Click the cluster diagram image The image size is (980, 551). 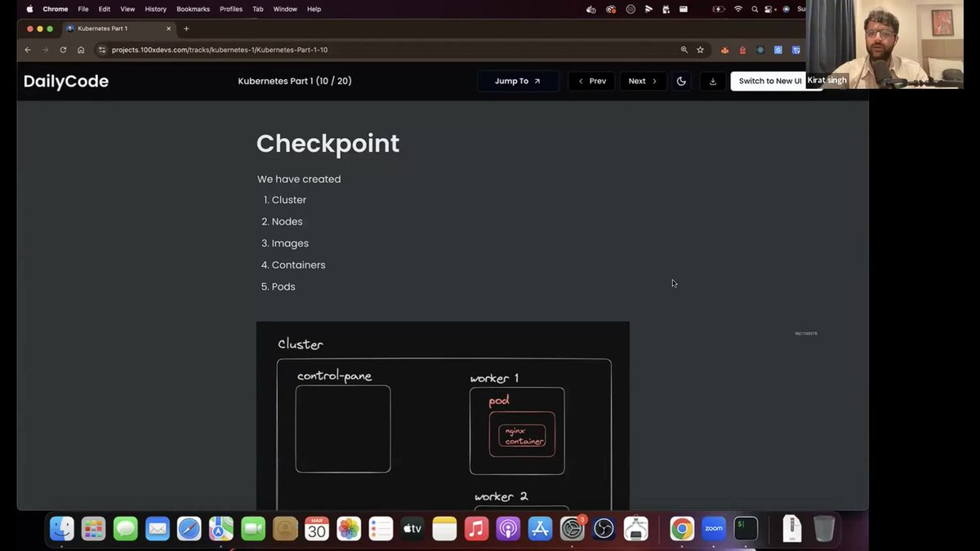pyautogui.click(x=443, y=415)
